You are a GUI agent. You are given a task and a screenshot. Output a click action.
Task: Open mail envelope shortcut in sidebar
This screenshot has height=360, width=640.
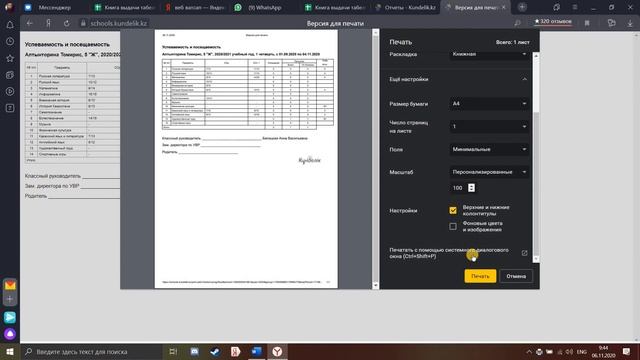(x=10, y=285)
